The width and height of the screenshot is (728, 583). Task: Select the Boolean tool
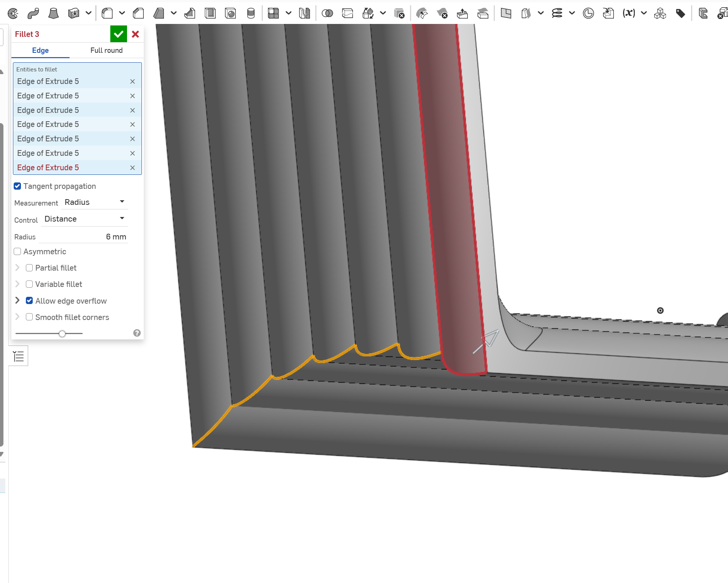tap(327, 14)
